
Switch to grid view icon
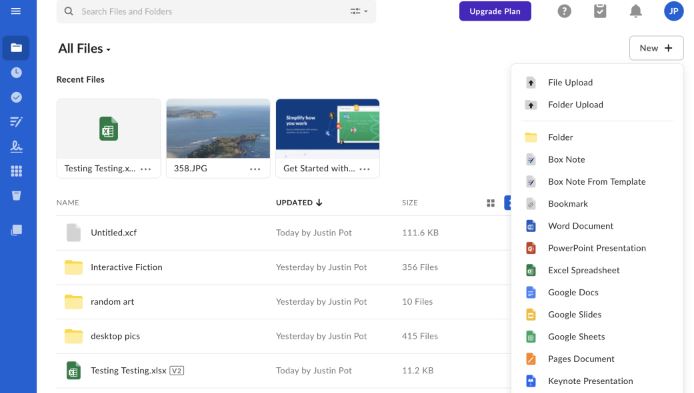point(491,203)
